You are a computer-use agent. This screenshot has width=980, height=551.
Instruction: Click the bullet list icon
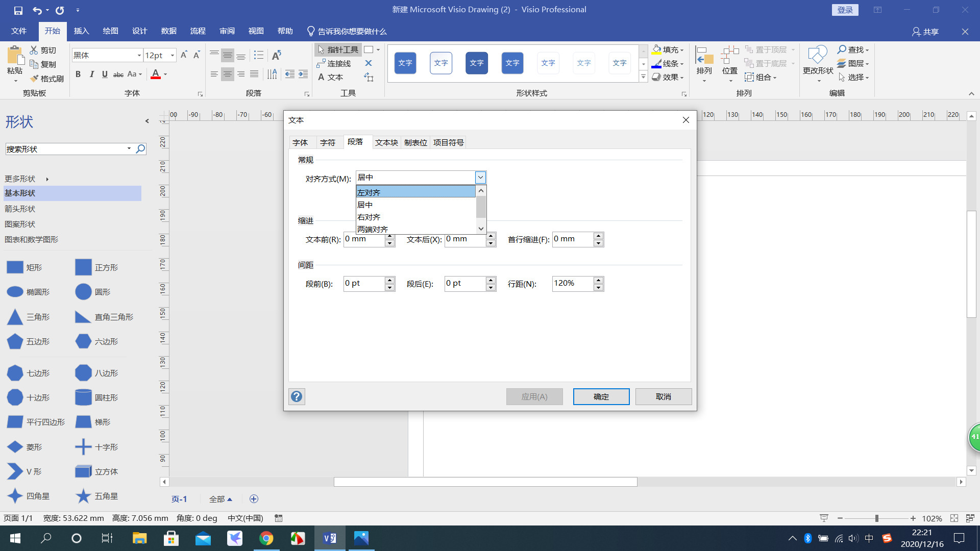tap(259, 55)
